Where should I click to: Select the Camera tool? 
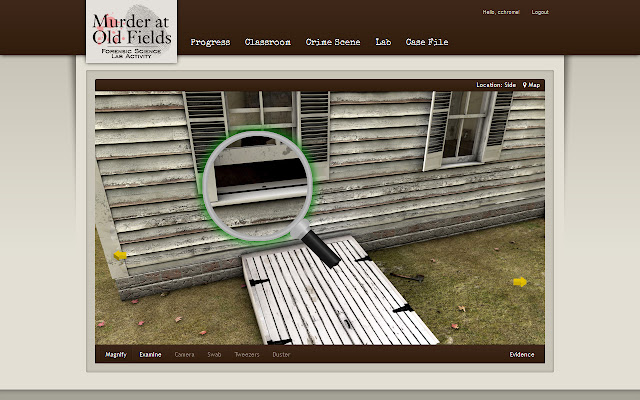click(x=184, y=354)
